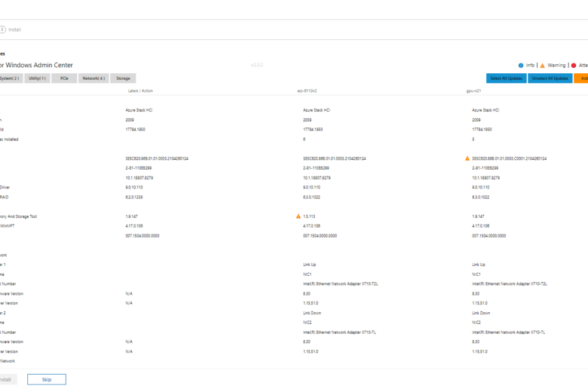Viewport: 588px width, 389px height.
Task: Open the Storage tab
Action: (x=123, y=78)
